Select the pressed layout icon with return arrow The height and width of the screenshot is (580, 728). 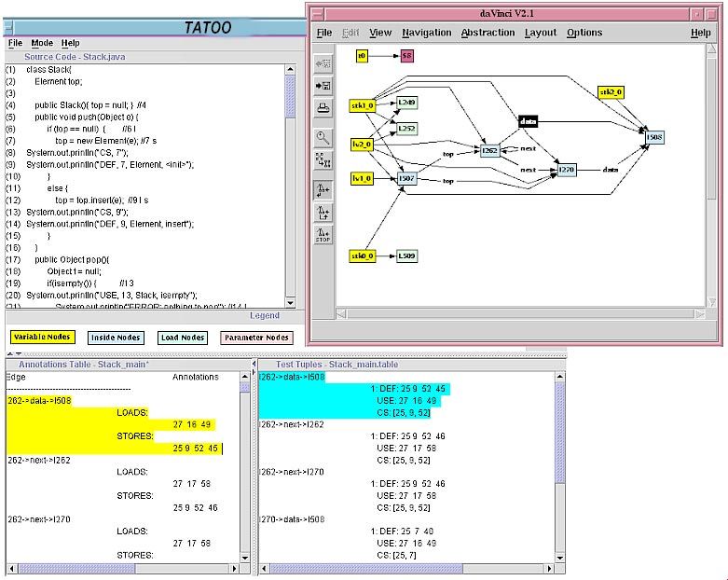pos(323,190)
